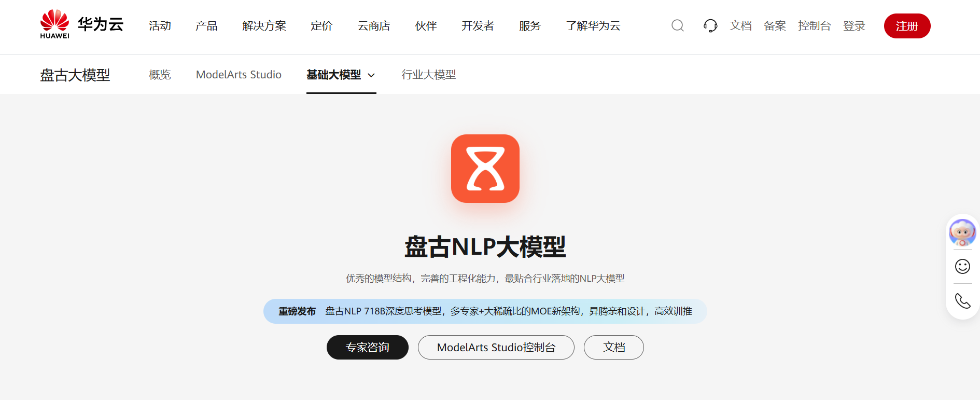Switch to the ModelArts Studio tab
Viewport: 980px width, 400px height.
click(x=239, y=75)
